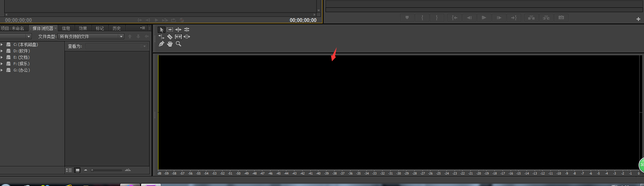The image size is (644, 186).
Task: Click source monitor right duration timecode
Action: pyautogui.click(x=303, y=20)
